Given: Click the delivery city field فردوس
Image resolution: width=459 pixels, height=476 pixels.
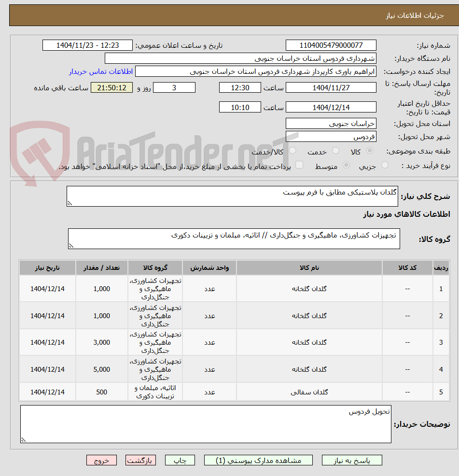Looking at the screenshot, I should click(331, 137).
